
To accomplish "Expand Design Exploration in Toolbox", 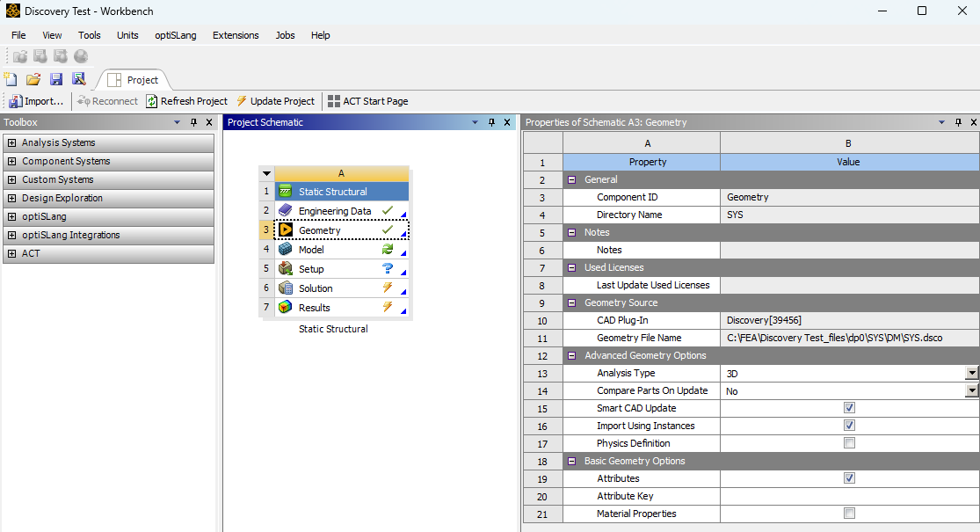I will coord(12,198).
